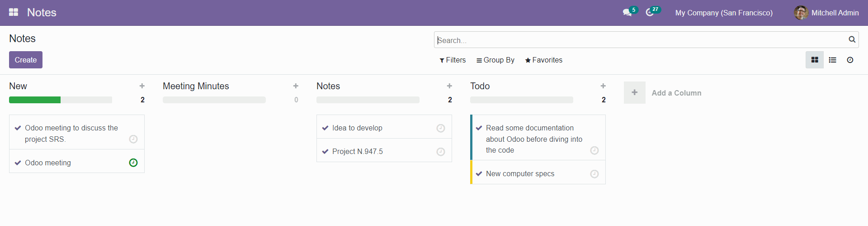Open the Project N.947.5 note card
Image resolution: width=868 pixels, height=226 pixels.
click(x=384, y=150)
